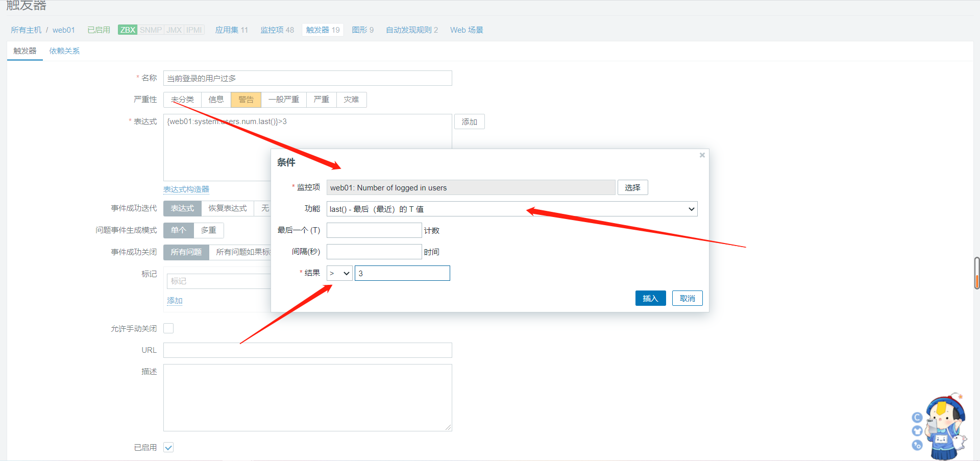Open the 功能 function dropdown

click(511, 209)
